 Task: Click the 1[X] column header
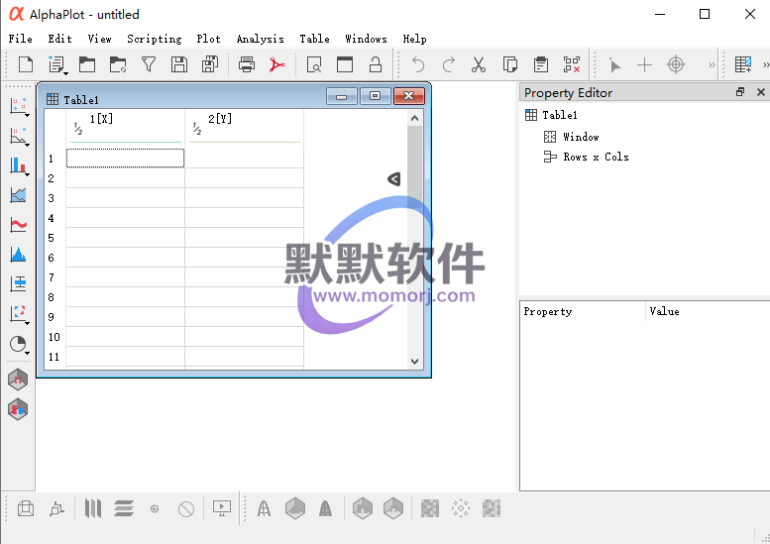[125, 125]
